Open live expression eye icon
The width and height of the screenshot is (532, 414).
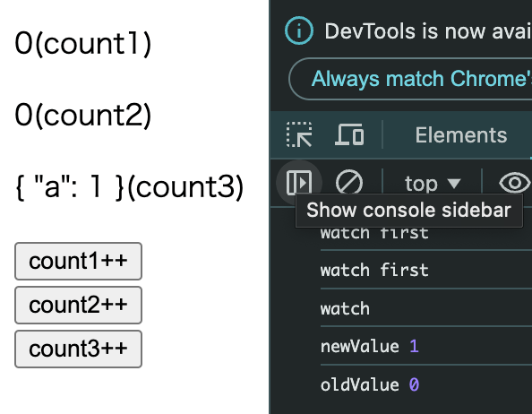(x=515, y=183)
